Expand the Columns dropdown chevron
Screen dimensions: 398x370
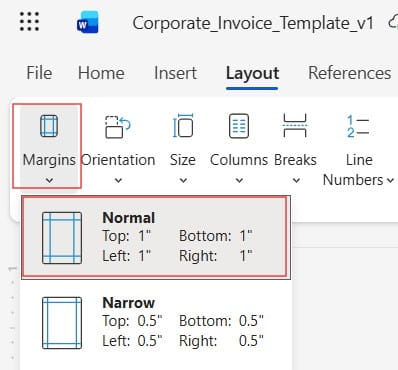click(x=239, y=181)
